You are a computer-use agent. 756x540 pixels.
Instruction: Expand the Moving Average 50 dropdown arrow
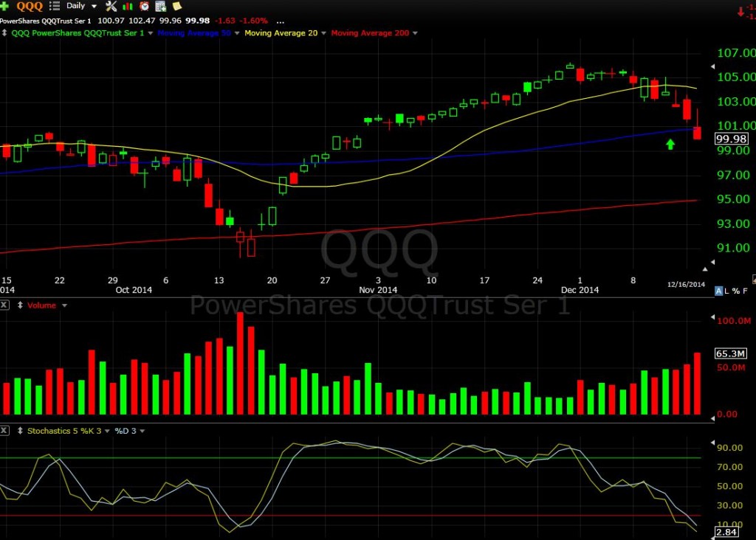[x=237, y=33]
